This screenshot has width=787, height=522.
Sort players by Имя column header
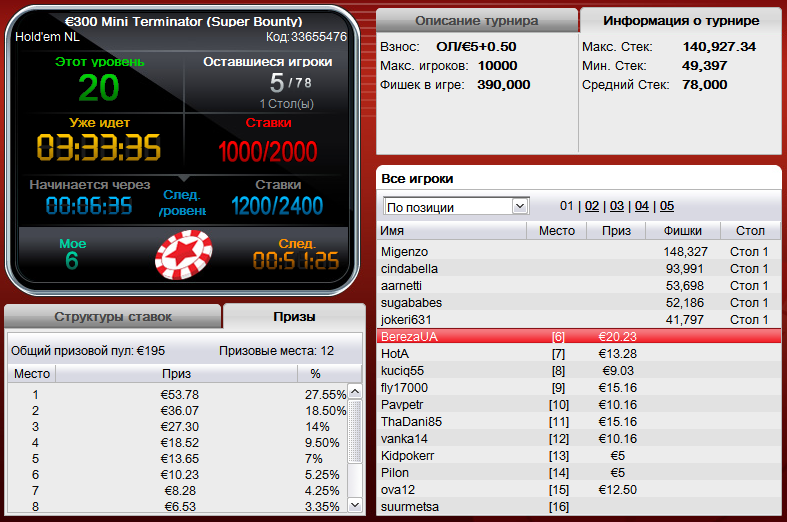point(451,231)
